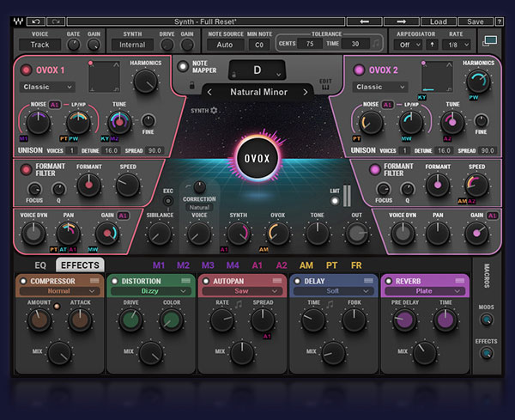Click the OVOX 1 Harmonics knob

tap(146, 82)
